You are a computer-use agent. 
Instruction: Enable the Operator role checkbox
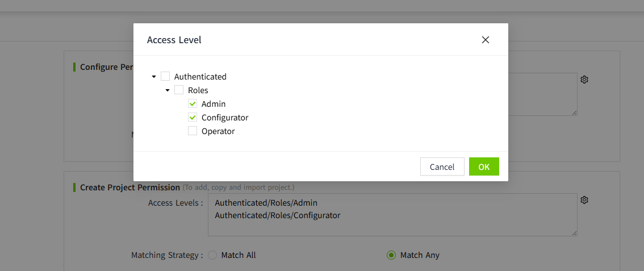pyautogui.click(x=193, y=131)
